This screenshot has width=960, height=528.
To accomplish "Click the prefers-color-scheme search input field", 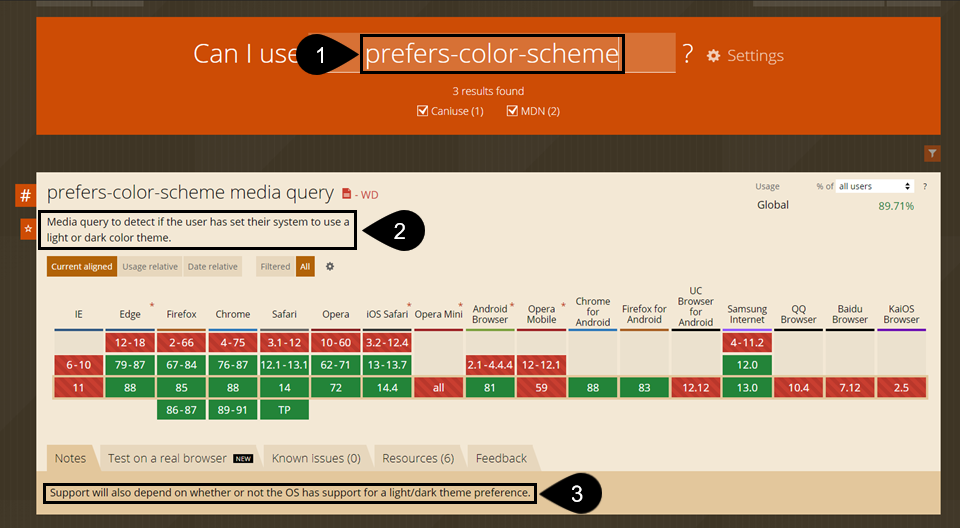I will 492,54.
